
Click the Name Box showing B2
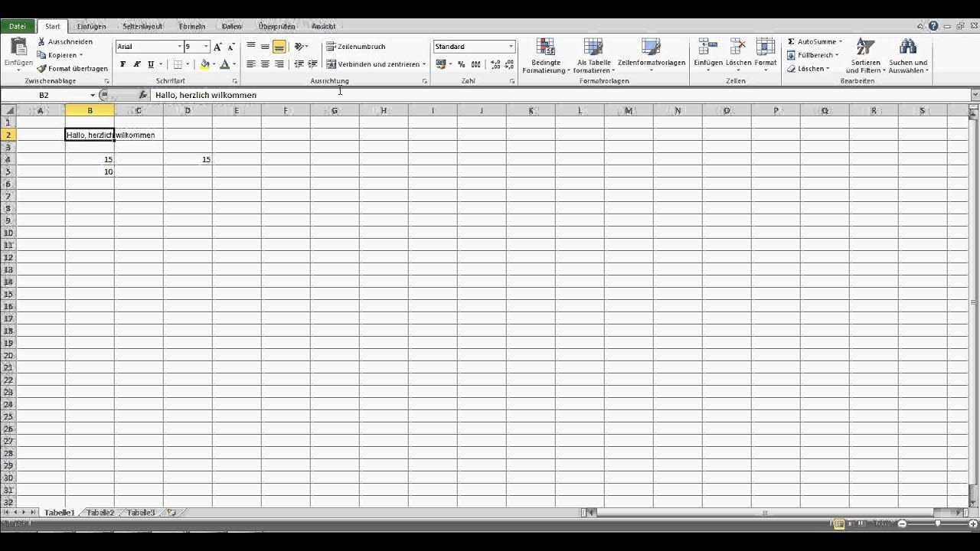(x=44, y=95)
